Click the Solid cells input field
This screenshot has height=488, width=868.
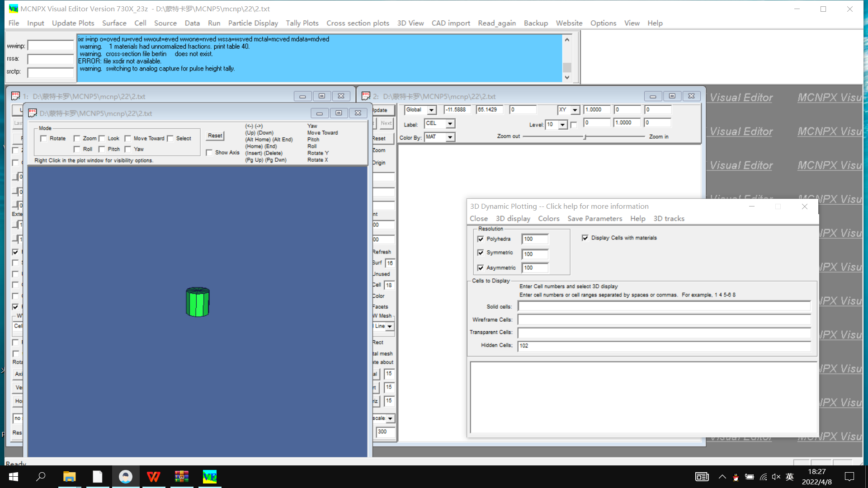664,306
